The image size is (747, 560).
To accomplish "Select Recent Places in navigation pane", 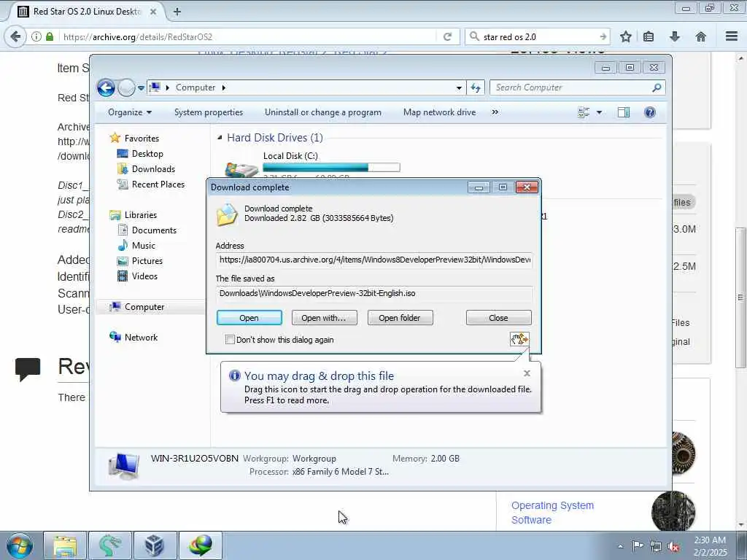I will click(x=158, y=184).
